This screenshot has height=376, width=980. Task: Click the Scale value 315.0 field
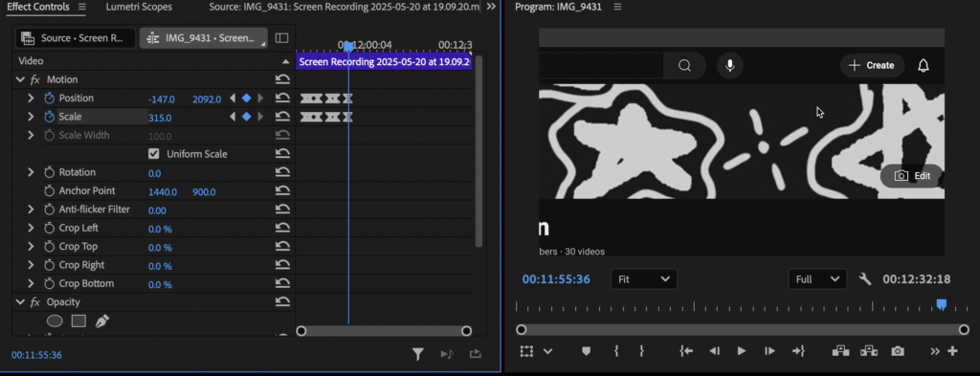pos(160,118)
